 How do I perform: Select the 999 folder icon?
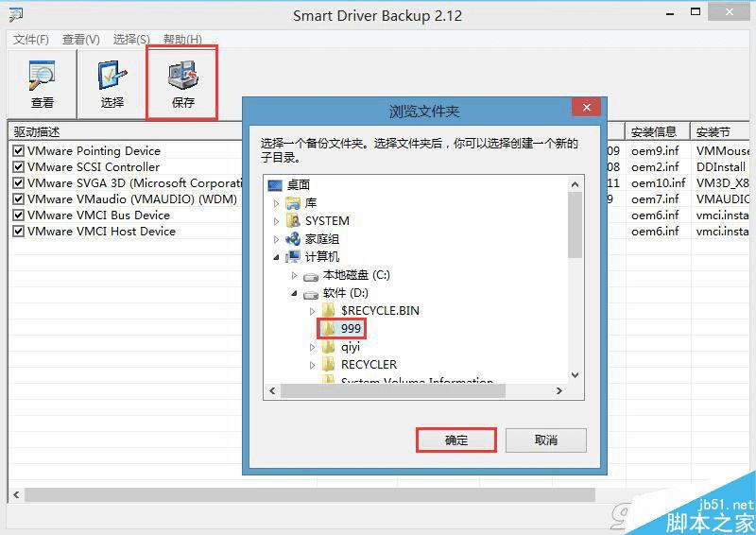pyautogui.click(x=328, y=329)
